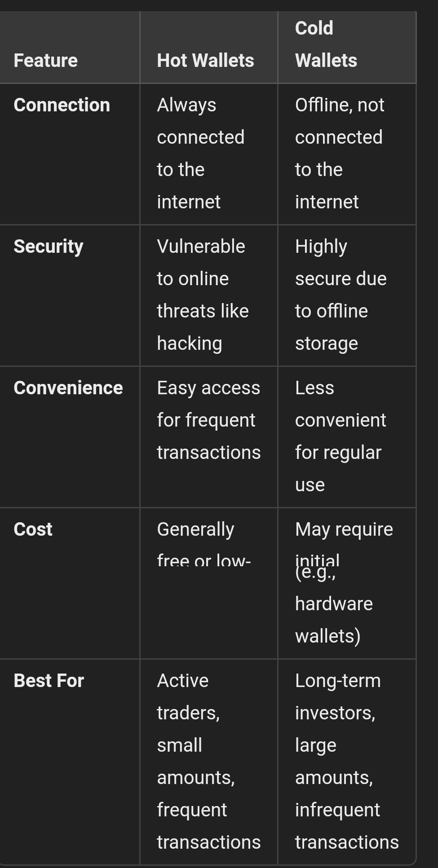Click the 'Always connected to the internet' cell
This screenshot has height=868, width=438.
point(200,154)
